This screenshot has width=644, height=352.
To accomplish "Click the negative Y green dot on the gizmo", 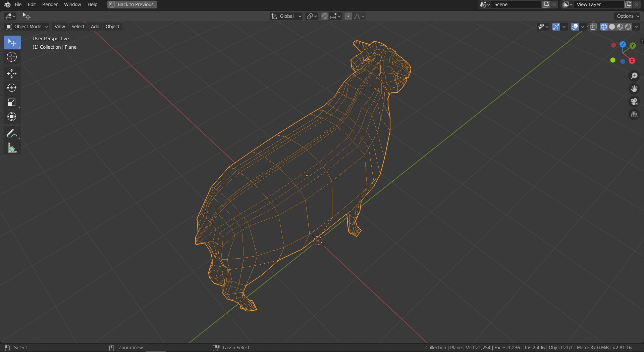I will point(613,60).
